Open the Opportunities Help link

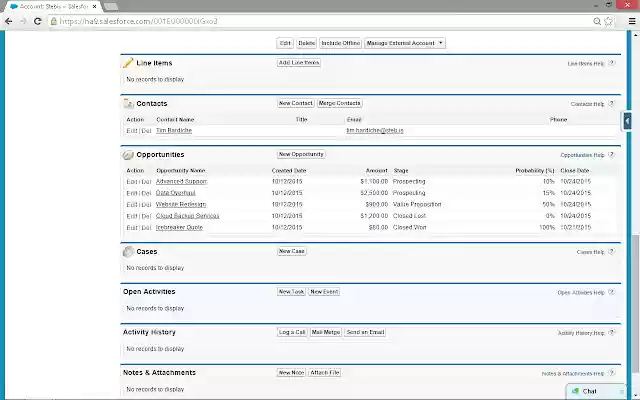582,155
